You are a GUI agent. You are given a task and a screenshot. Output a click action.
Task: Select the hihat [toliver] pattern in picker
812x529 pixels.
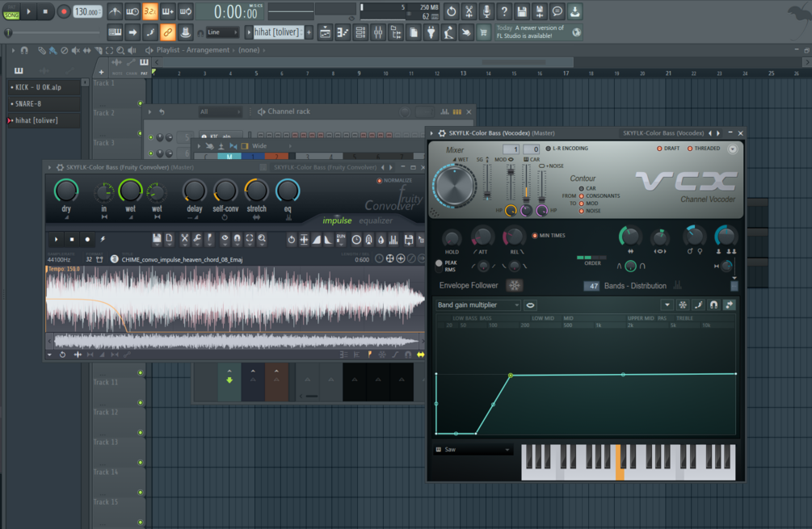[44, 120]
